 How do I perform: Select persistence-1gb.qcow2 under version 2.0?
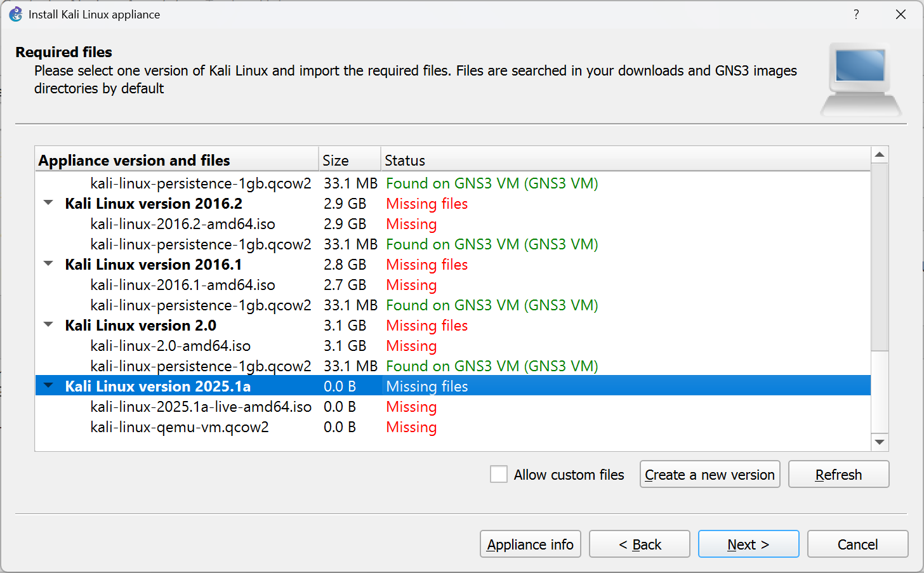pyautogui.click(x=201, y=366)
